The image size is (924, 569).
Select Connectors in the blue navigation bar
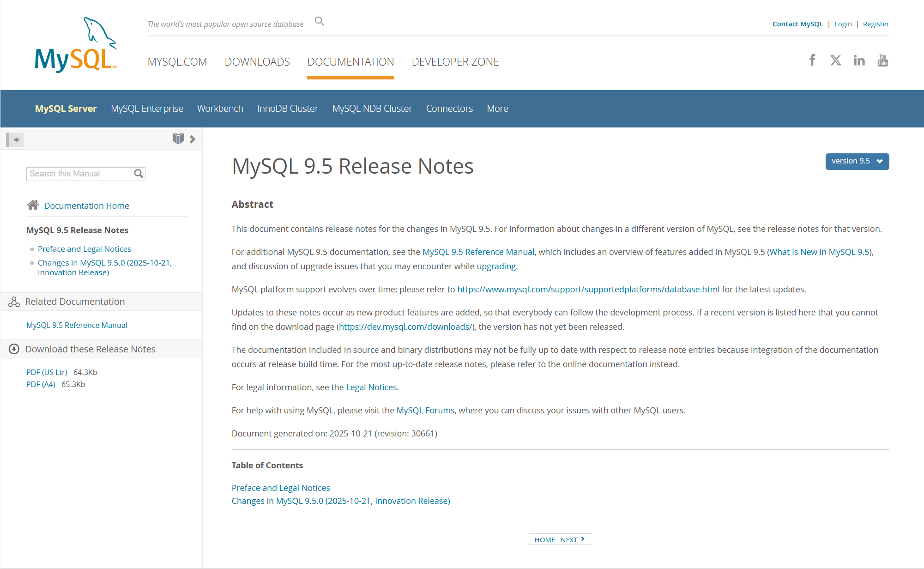click(x=449, y=109)
